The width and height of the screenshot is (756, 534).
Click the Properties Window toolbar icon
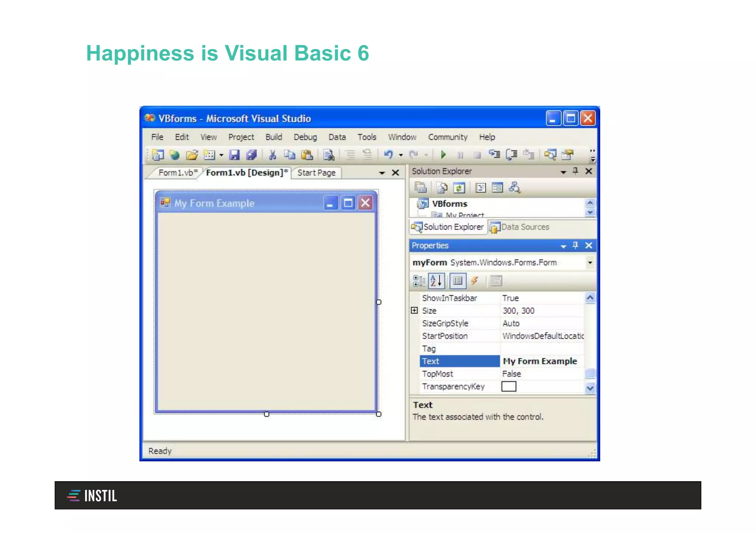tap(567, 155)
